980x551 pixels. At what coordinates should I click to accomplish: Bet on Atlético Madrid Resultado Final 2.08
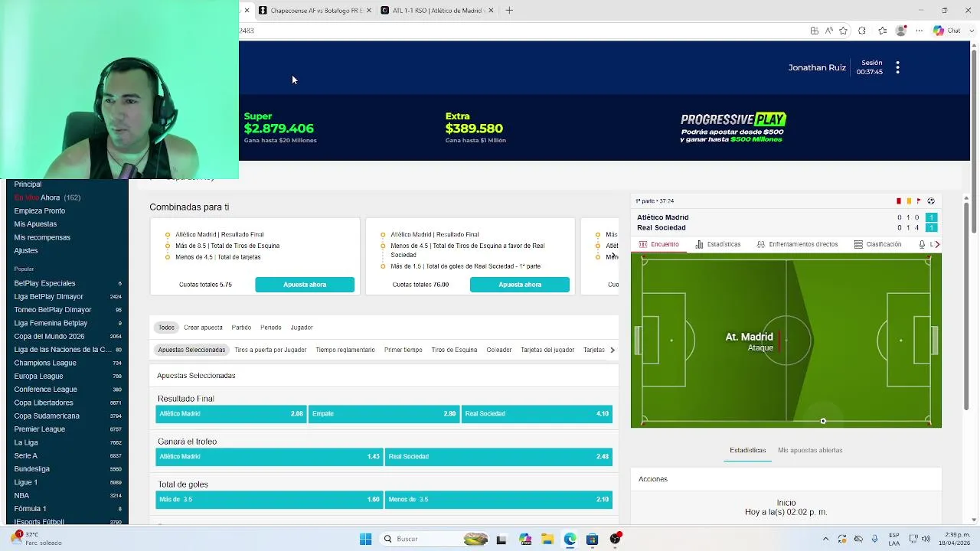coord(231,414)
